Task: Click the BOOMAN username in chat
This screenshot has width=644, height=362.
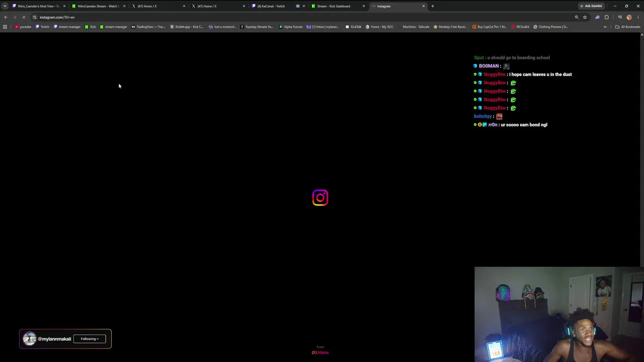Action: coord(489,66)
